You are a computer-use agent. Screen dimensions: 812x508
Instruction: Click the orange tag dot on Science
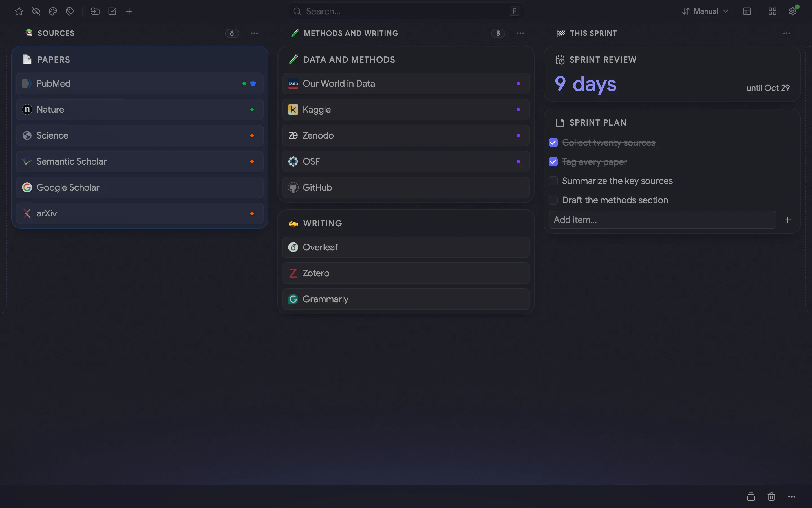click(x=252, y=135)
